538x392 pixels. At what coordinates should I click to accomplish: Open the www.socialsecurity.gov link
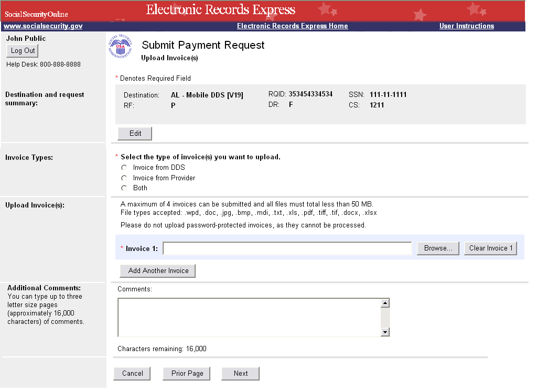point(43,26)
